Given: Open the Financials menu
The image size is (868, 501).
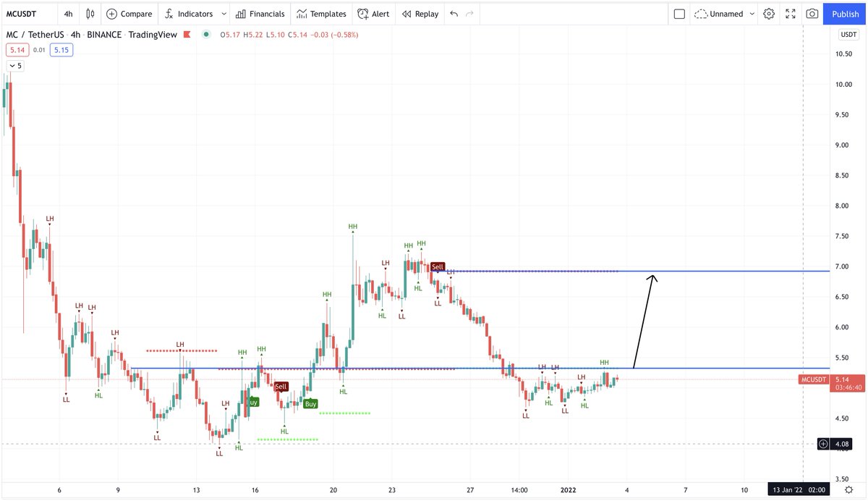Looking at the screenshot, I should (260, 14).
